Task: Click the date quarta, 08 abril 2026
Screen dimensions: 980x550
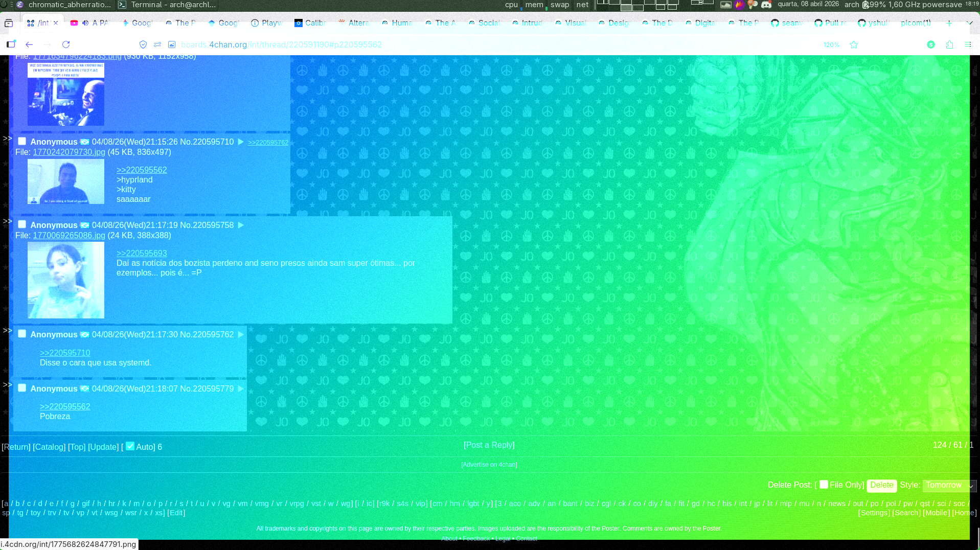Action: click(808, 4)
